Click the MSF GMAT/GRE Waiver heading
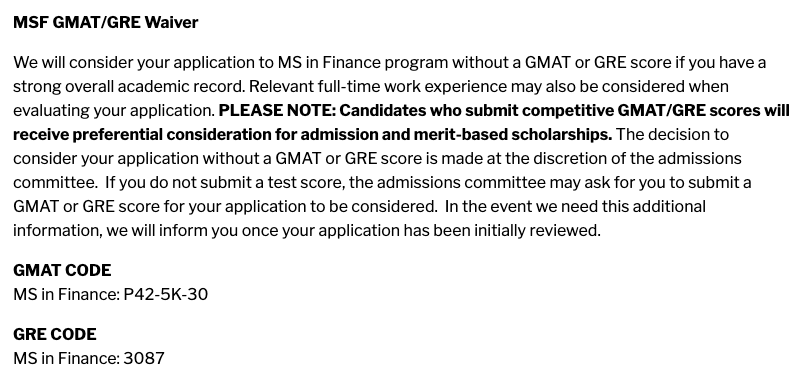This screenshot has width=798, height=382. coord(105,22)
